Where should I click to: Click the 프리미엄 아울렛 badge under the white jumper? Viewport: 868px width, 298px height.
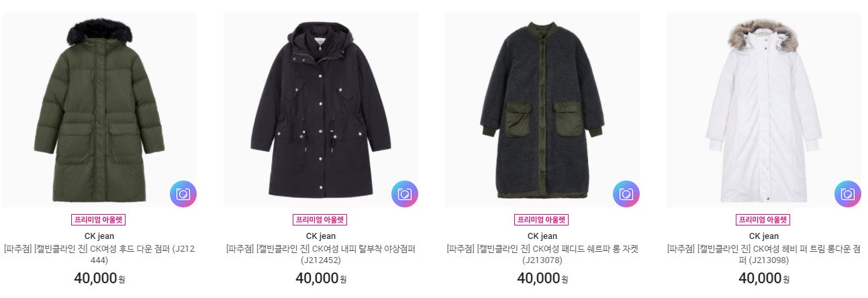764,219
